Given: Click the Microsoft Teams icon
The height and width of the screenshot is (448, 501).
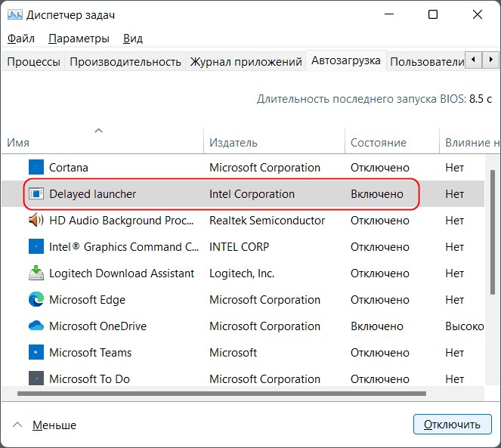Looking at the screenshot, I should tap(36, 352).
